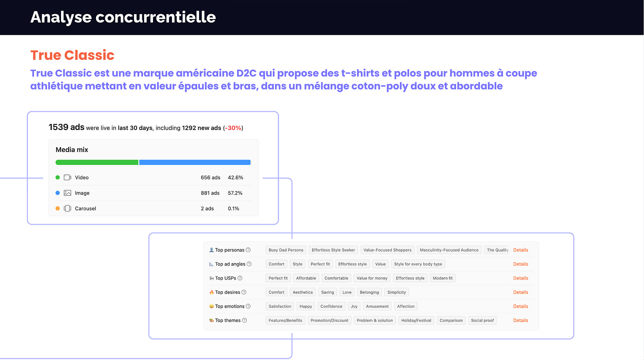
Task: Open Details for Top ad angles
Action: click(x=521, y=264)
